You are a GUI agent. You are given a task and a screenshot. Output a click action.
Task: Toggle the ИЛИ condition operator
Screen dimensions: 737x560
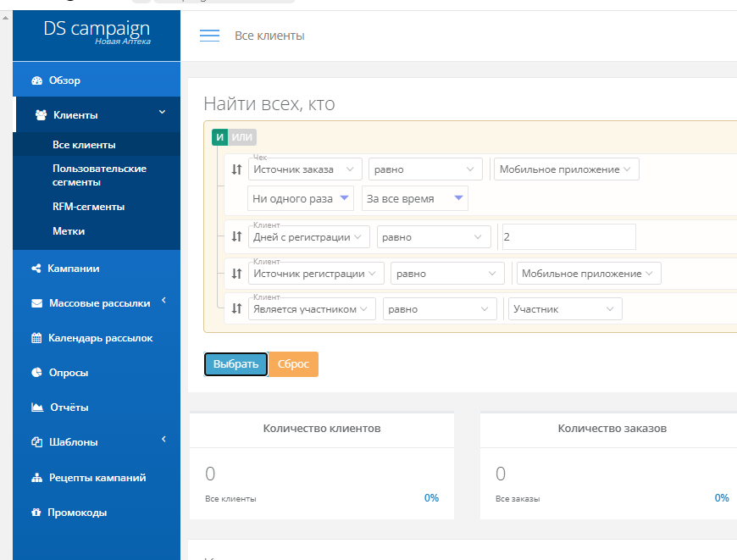click(242, 137)
